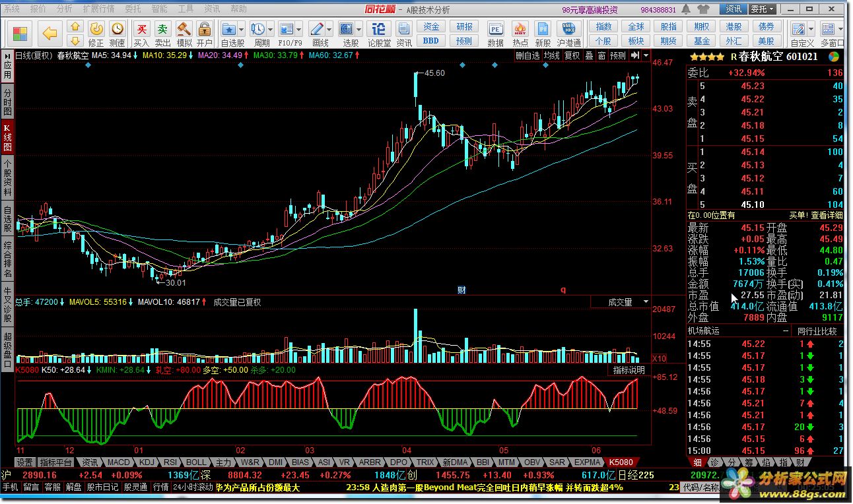Toggle the 预测 forecast option on chart
Image resolution: width=853 pixels, height=504 pixels.
(618, 56)
